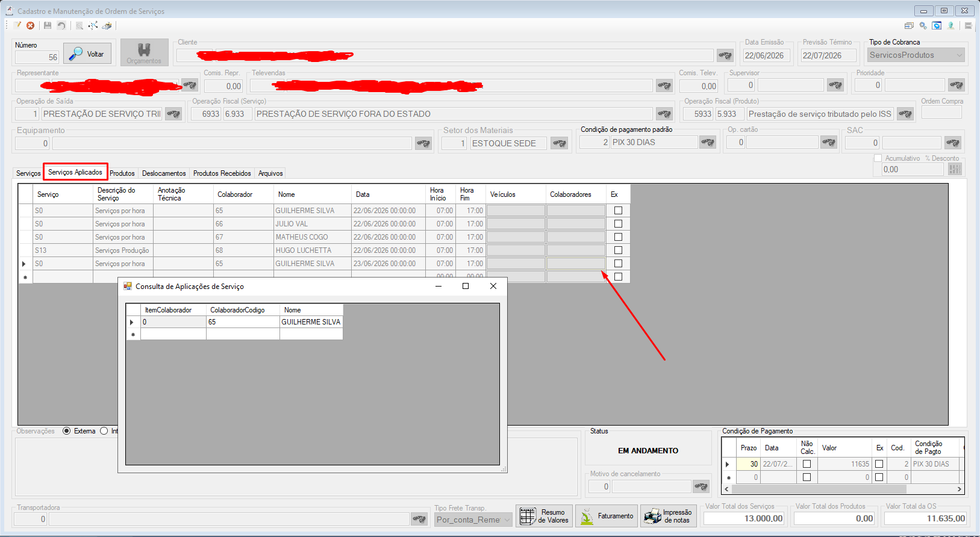Open the SAC lookup binoculars button
The width and height of the screenshot is (980, 537).
tap(953, 143)
